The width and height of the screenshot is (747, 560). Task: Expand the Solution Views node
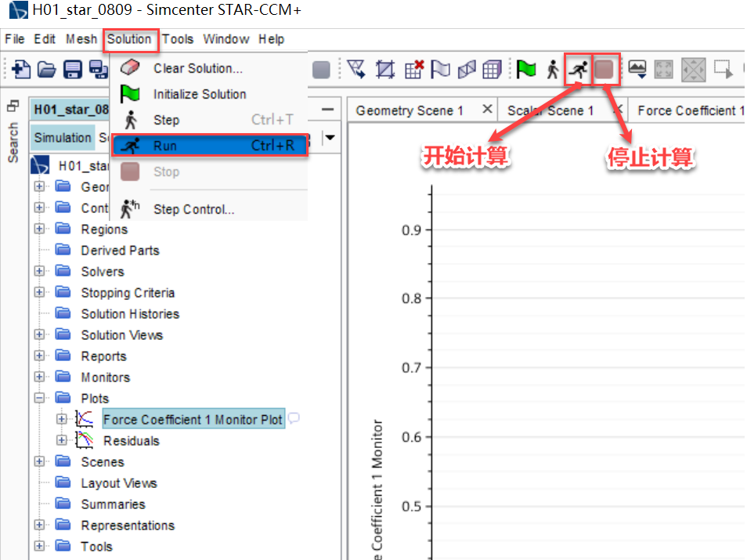[39, 334]
